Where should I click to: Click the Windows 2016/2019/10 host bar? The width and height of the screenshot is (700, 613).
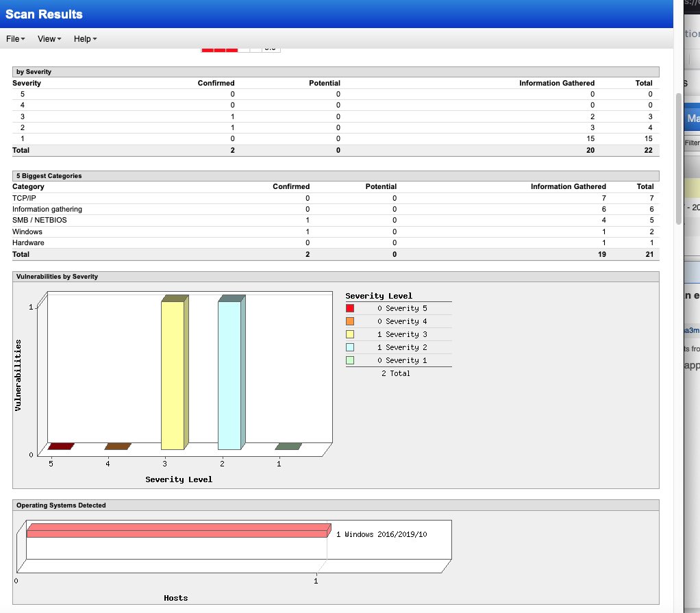pos(178,531)
